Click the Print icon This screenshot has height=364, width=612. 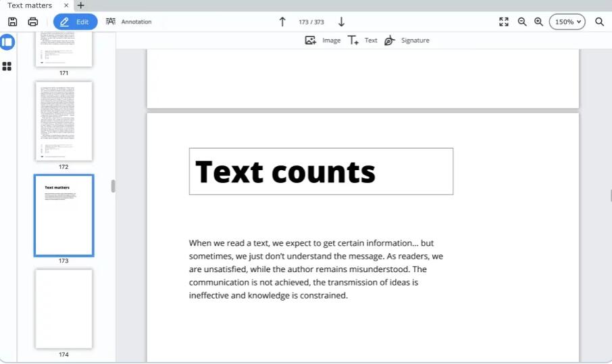coord(33,22)
